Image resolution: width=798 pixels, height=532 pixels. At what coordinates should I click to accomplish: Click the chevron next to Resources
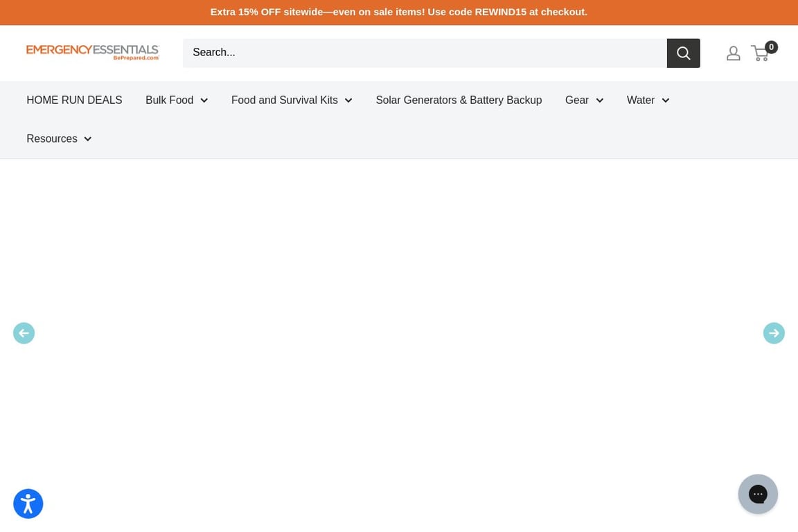tap(88, 139)
